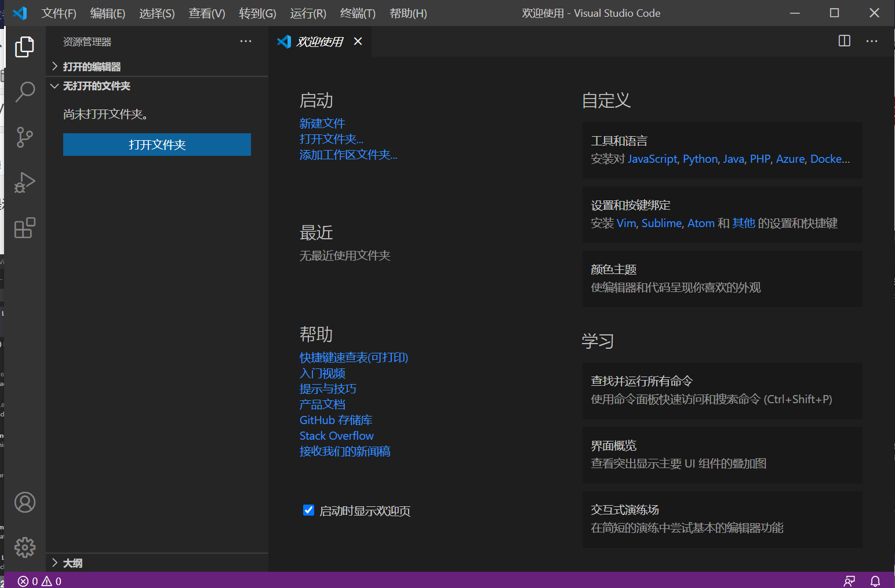Viewport: 895px width, 588px height.
Task: Click the Java language link
Action: [734, 159]
